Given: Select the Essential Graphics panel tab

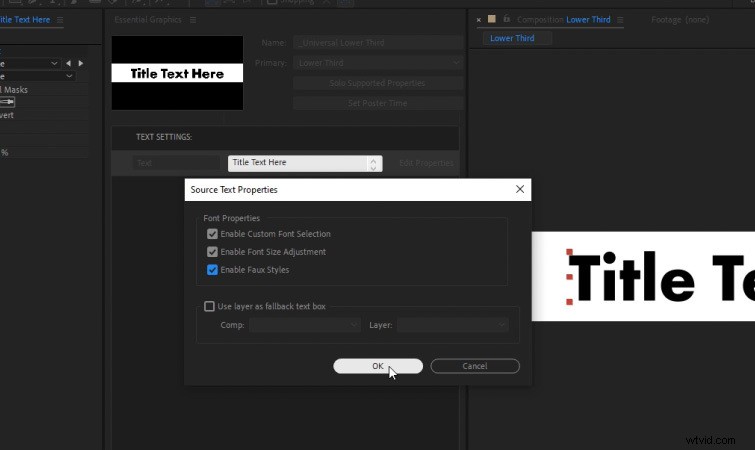Looking at the screenshot, I should (x=148, y=20).
